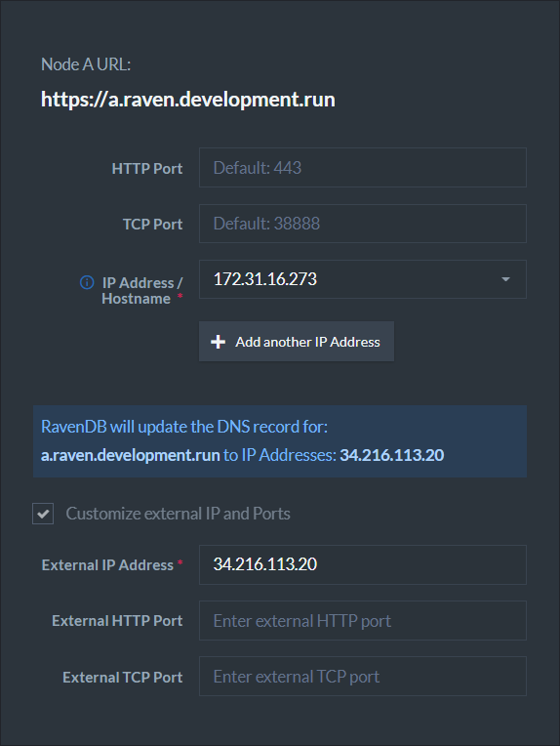The height and width of the screenshot is (746, 560).
Task: Click the Customize external IP and Ports label
Action: pyautogui.click(x=178, y=514)
